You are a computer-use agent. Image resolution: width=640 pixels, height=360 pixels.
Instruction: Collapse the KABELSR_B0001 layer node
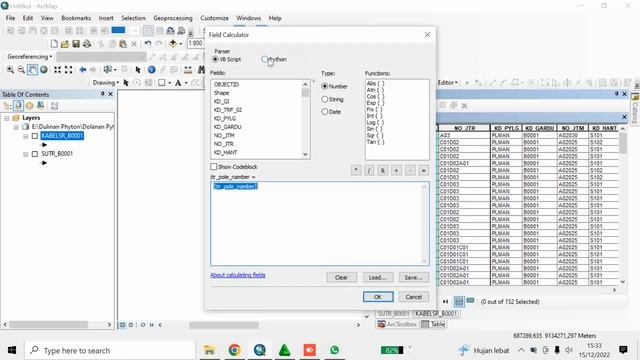[x=26, y=136]
